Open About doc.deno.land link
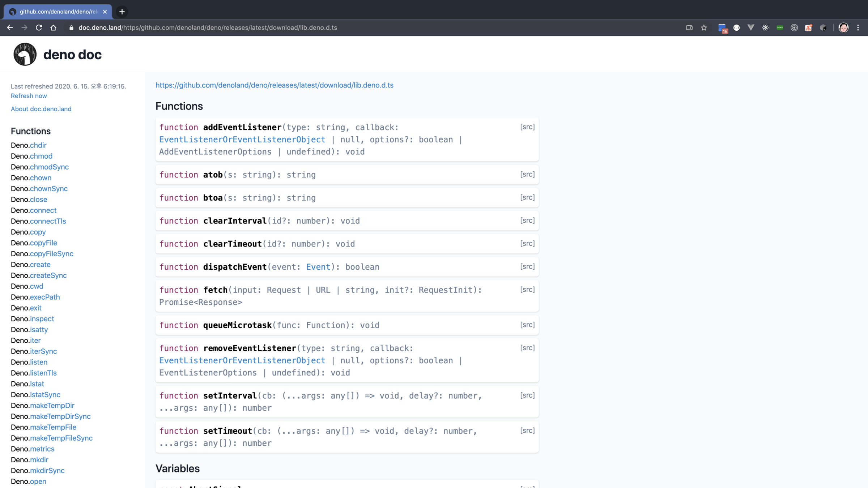 (41, 109)
